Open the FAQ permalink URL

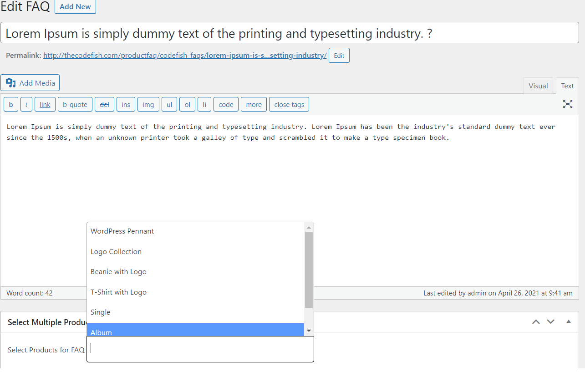[185, 56]
